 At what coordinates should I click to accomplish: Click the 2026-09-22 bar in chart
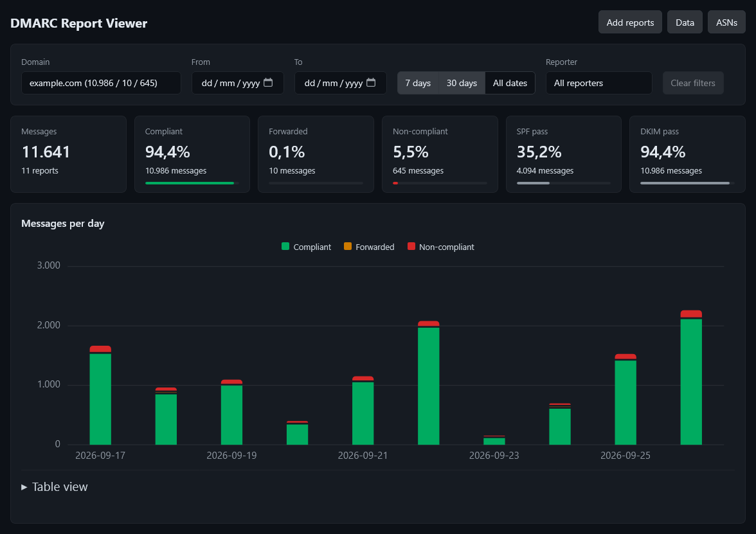pos(429,383)
